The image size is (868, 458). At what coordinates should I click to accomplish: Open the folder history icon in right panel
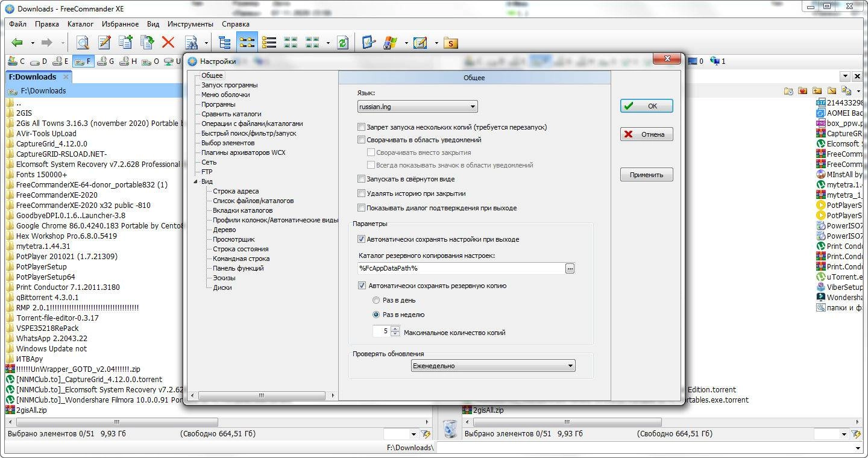pyautogui.click(x=788, y=91)
